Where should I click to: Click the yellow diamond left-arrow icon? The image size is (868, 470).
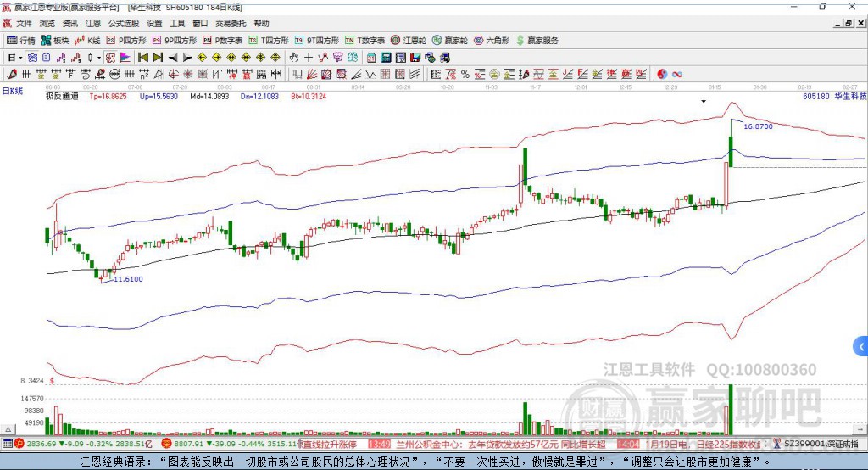coord(202,58)
